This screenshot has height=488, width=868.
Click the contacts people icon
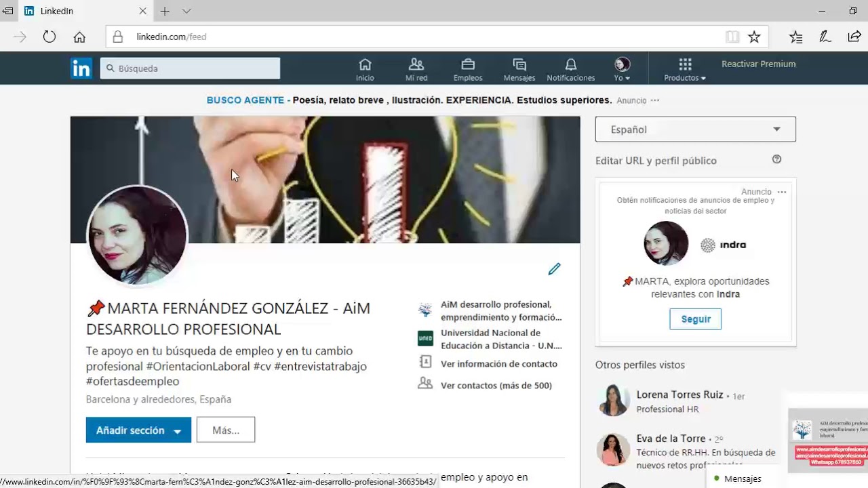click(x=425, y=383)
